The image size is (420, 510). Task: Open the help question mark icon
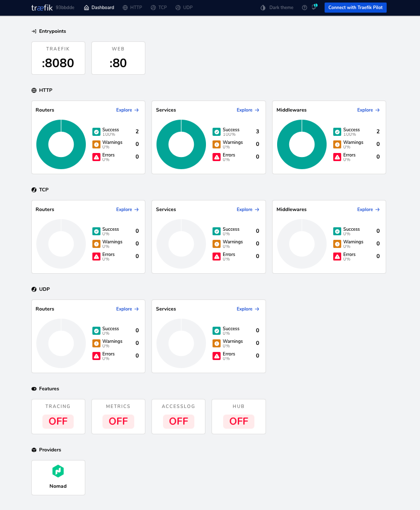[x=304, y=8]
